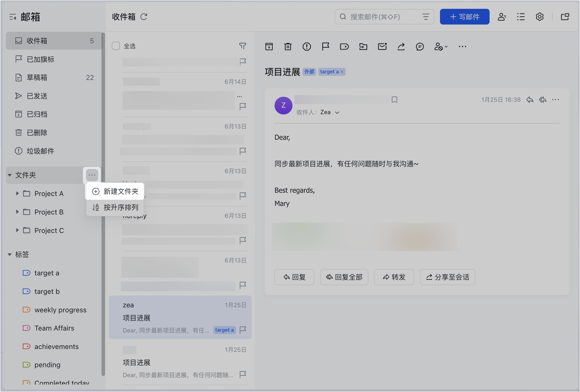This screenshot has width=580, height=392.
Task: Open chat about email icon
Action: 420,47
